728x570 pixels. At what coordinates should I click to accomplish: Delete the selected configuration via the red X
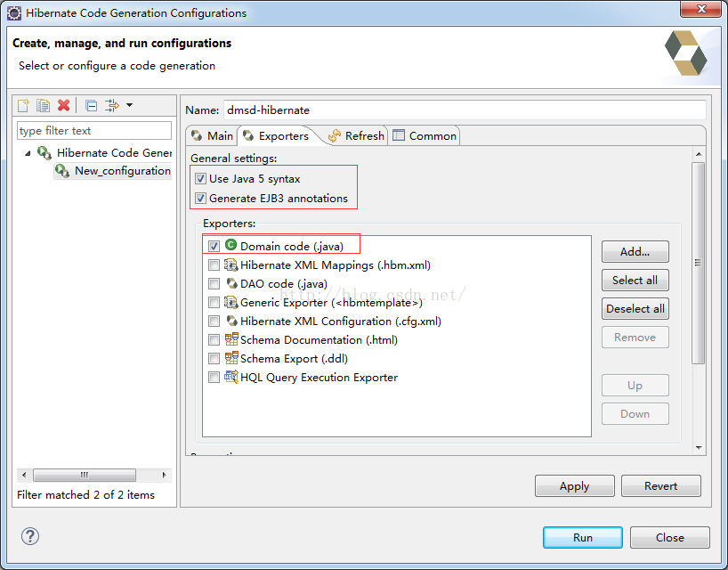pos(63,105)
